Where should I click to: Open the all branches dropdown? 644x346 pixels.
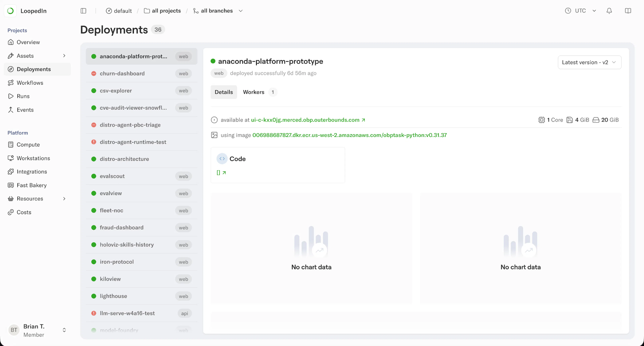pyautogui.click(x=218, y=11)
